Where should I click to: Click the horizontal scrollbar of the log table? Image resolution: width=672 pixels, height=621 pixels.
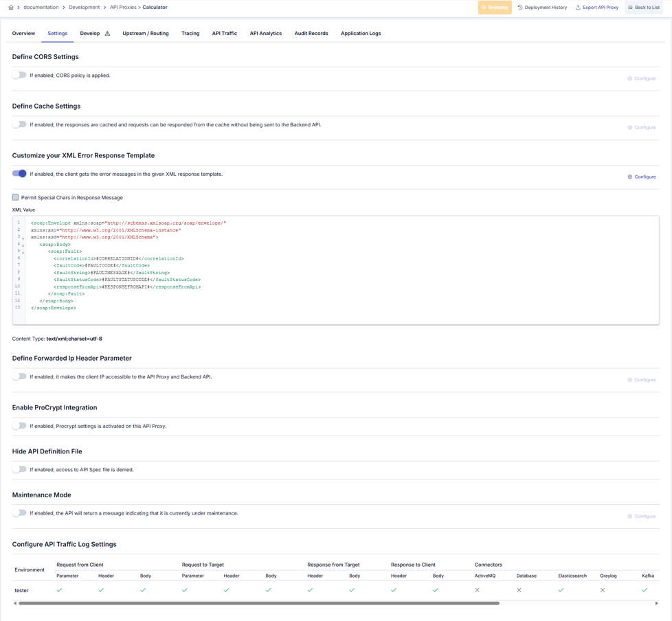(x=258, y=603)
